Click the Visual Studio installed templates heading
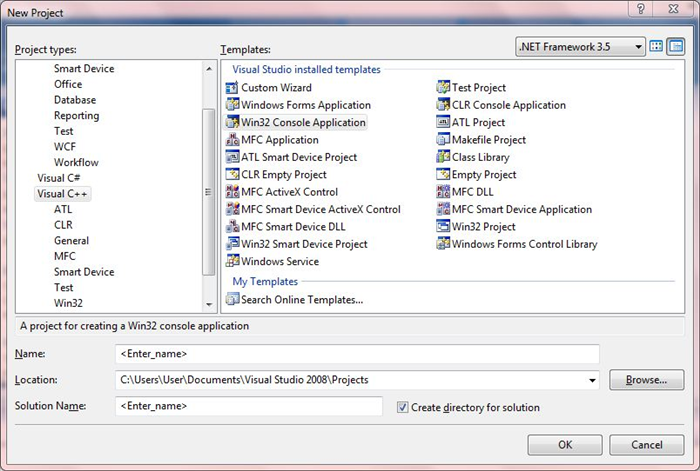 pyautogui.click(x=306, y=69)
